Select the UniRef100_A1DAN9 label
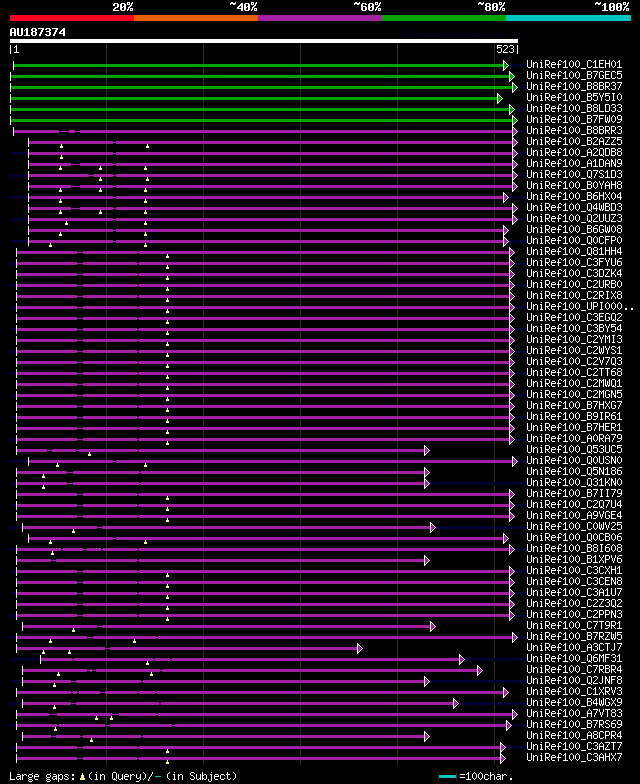The height and width of the screenshot is (784, 640). [574, 164]
